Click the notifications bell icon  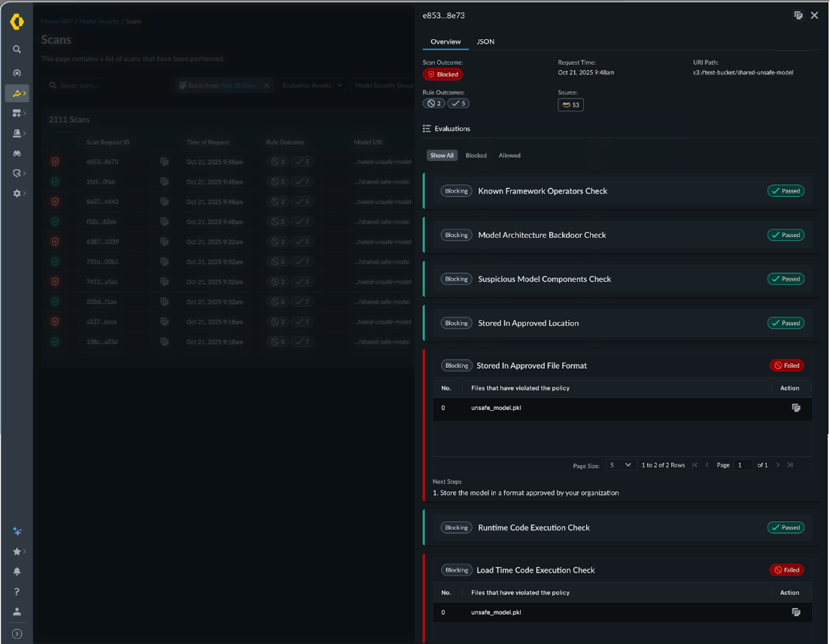(x=17, y=572)
